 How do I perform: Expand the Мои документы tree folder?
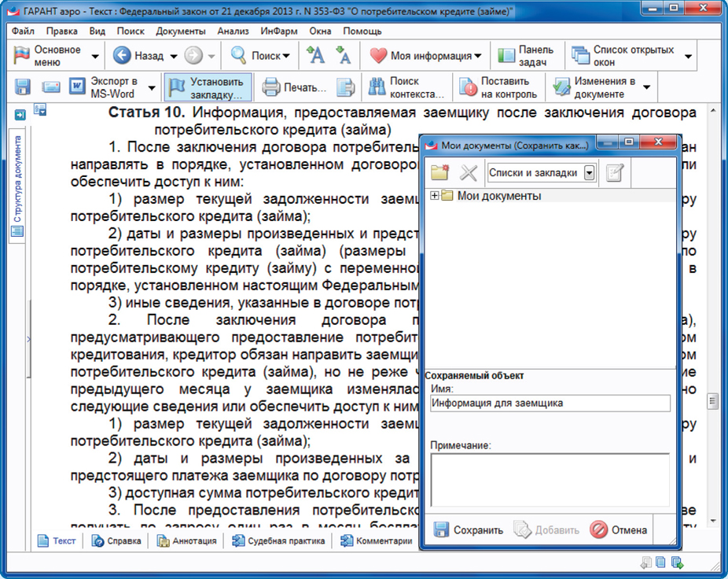point(435,196)
